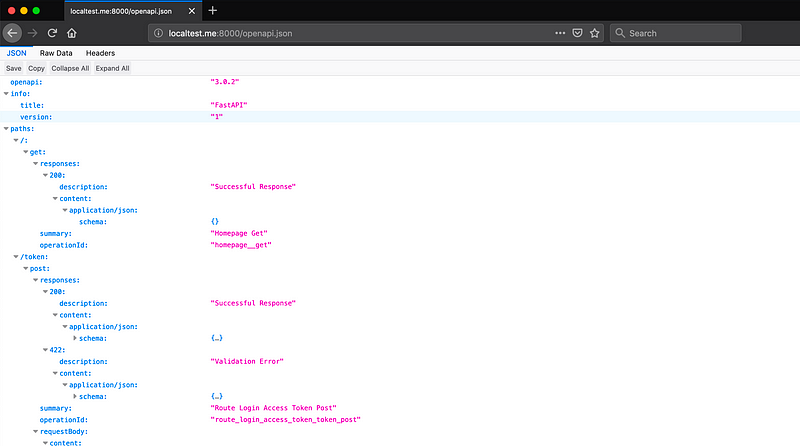Select description row under 422
The width and height of the screenshot is (800, 446).
[400, 362]
